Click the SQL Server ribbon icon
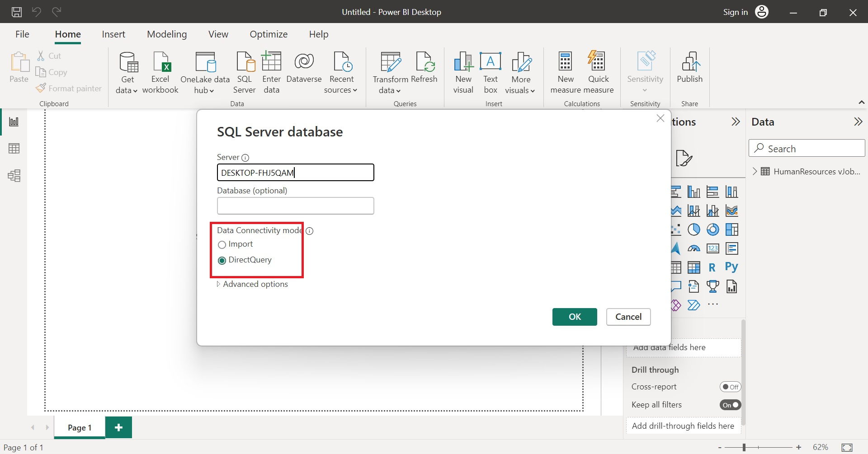This screenshot has width=868, height=454. point(245,72)
